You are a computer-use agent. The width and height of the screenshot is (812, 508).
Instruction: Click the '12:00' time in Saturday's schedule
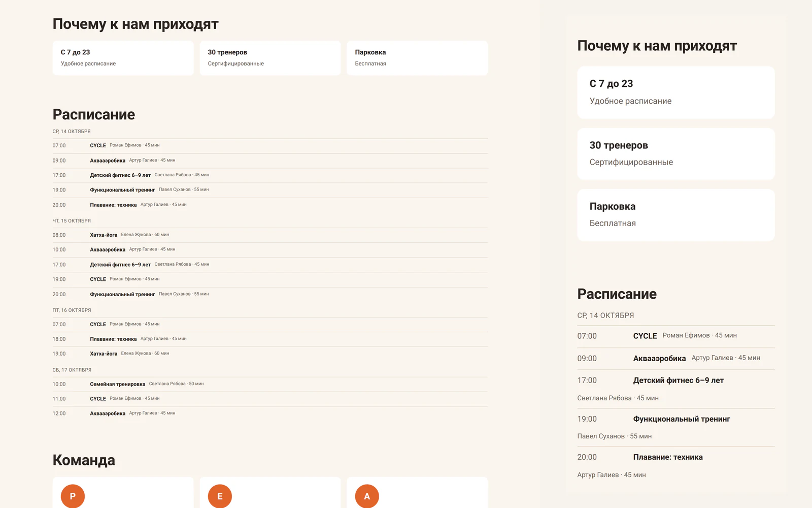[59, 414]
